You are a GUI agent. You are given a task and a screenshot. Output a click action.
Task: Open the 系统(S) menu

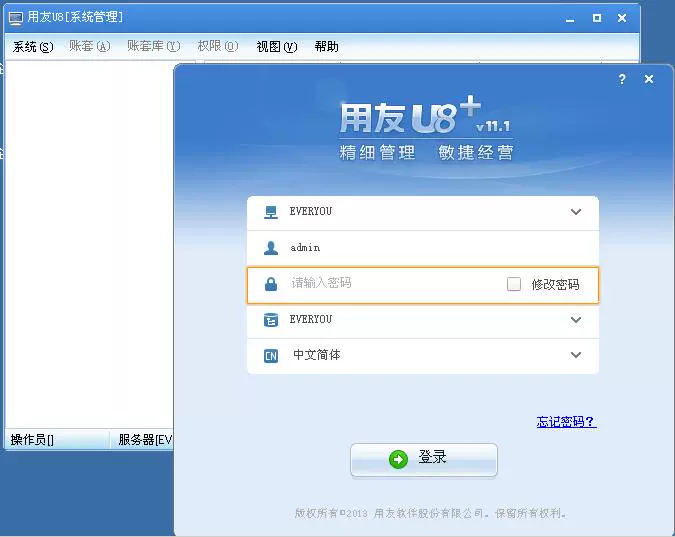(x=33, y=47)
